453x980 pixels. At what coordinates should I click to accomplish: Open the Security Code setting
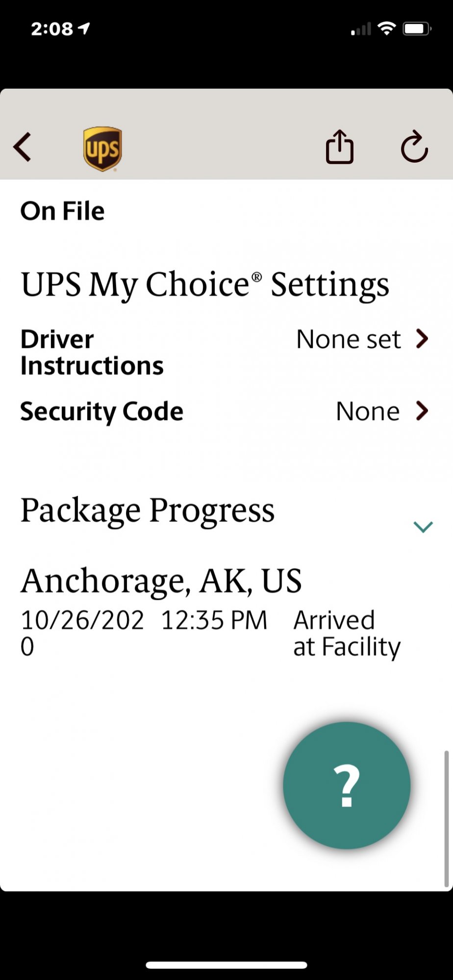point(101,411)
